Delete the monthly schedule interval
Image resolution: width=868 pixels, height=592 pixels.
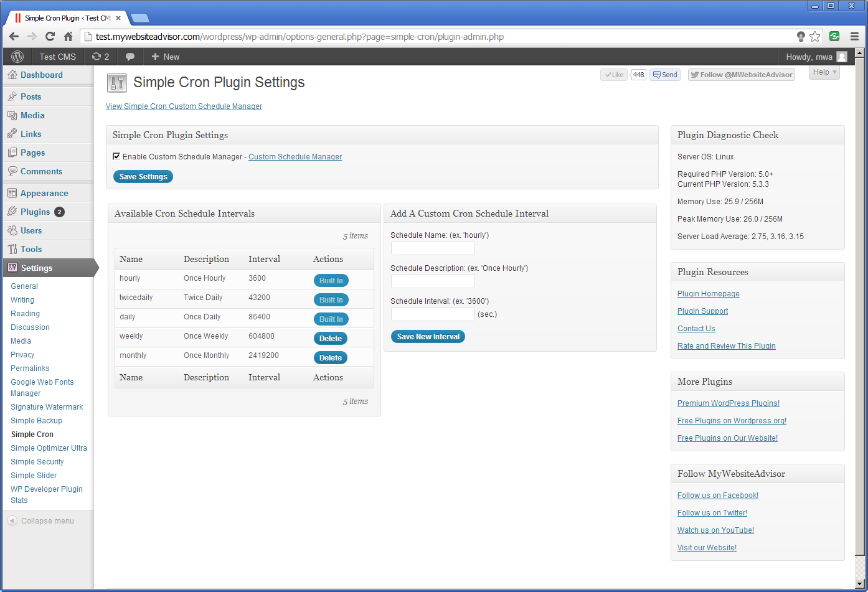click(x=331, y=358)
